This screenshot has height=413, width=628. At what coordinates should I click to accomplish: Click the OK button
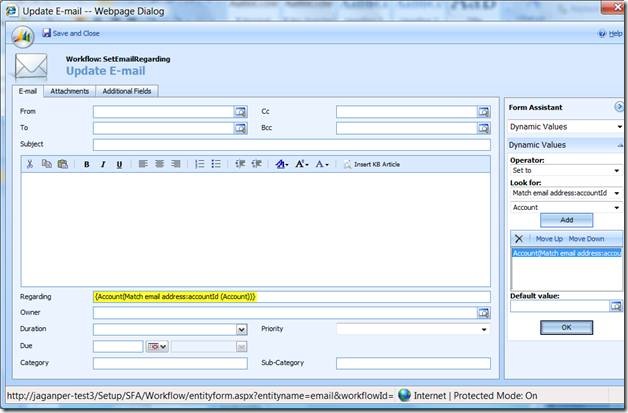coord(566,327)
